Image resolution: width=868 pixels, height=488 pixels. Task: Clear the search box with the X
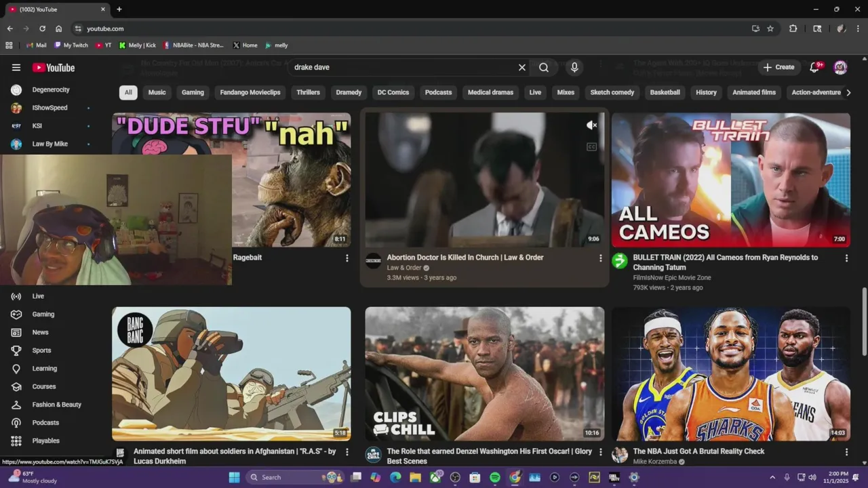522,67
